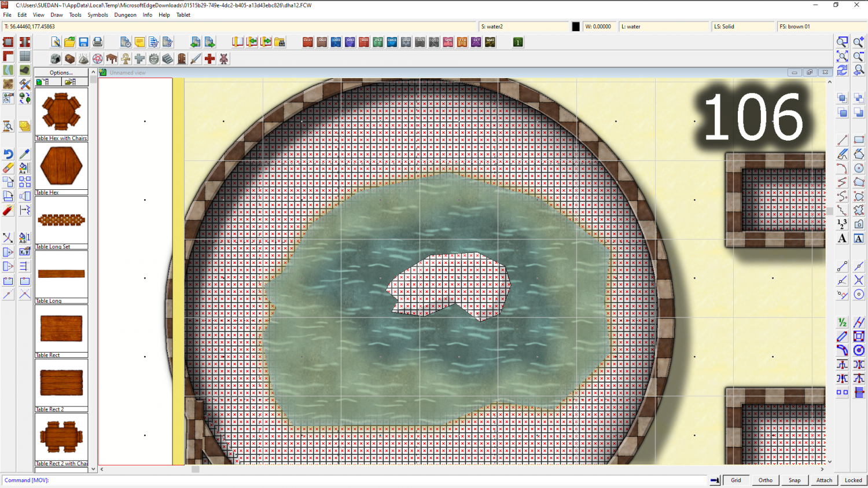Screen dimensions: 868x488
Task: Toggle Ortho mode
Action: click(765, 480)
